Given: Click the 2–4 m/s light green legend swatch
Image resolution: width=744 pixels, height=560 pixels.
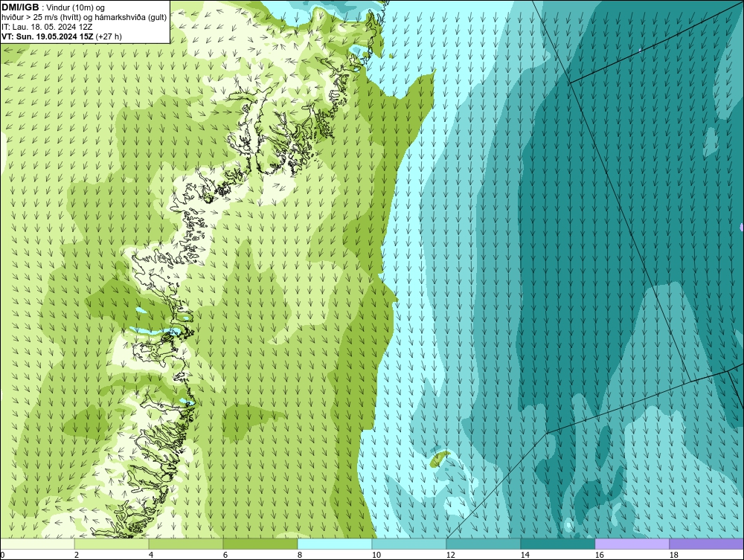Looking at the screenshot, I should pos(112,544).
